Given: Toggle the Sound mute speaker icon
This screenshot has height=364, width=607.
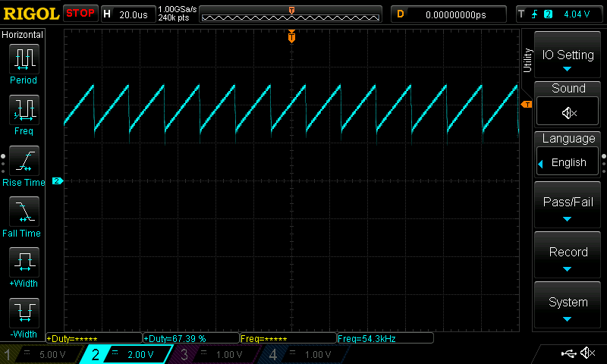Looking at the screenshot, I should click(568, 111).
